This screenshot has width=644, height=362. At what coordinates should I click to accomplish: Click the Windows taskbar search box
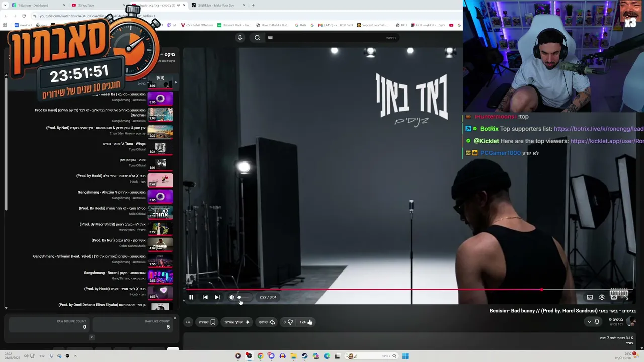pyautogui.click(x=371, y=356)
